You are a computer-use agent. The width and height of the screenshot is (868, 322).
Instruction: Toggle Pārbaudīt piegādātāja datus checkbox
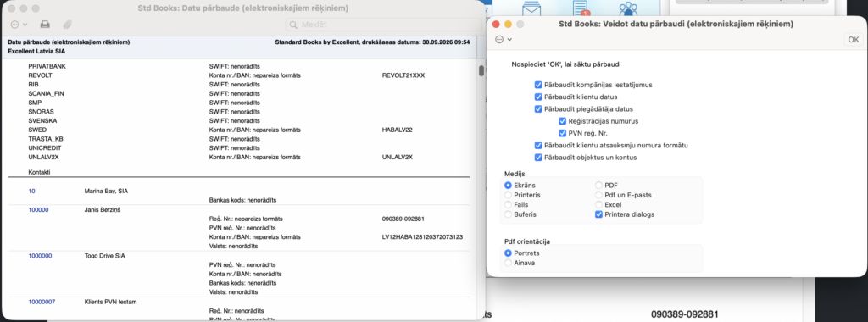pyautogui.click(x=538, y=109)
